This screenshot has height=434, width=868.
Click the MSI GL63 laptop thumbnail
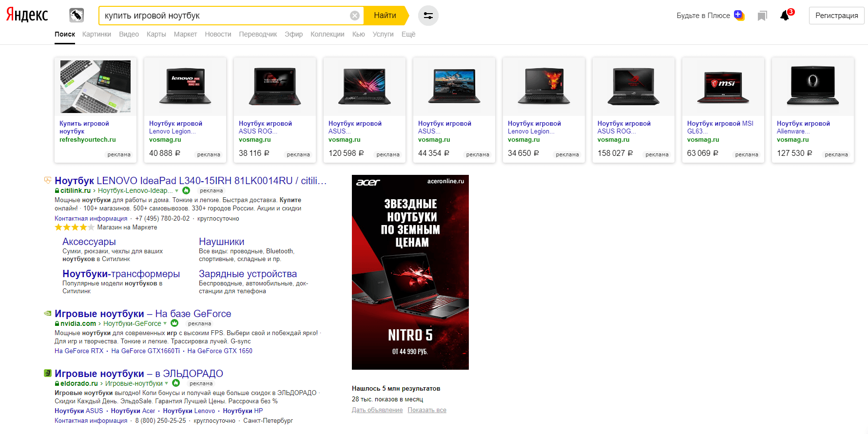(x=723, y=87)
